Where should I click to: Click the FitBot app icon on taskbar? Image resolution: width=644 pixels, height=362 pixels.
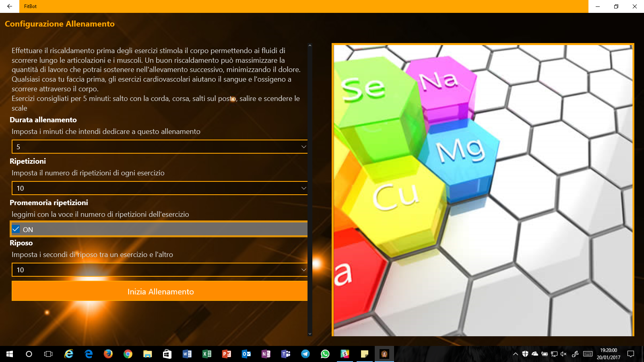click(x=384, y=354)
